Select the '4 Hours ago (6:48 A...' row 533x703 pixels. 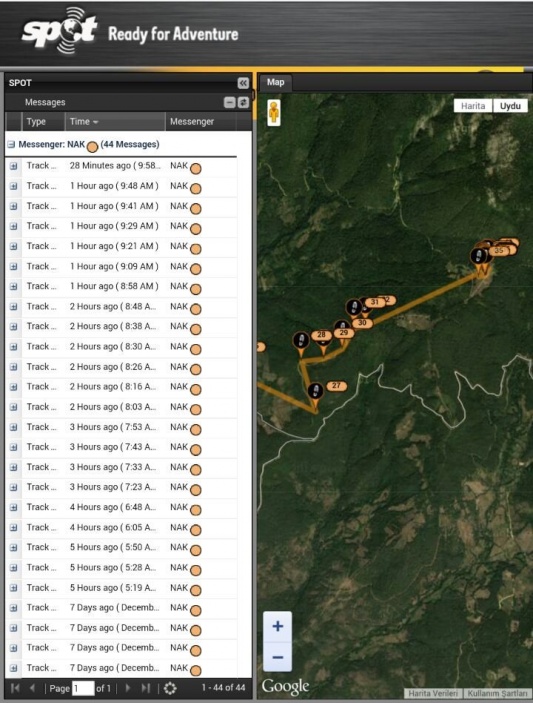tap(121, 508)
